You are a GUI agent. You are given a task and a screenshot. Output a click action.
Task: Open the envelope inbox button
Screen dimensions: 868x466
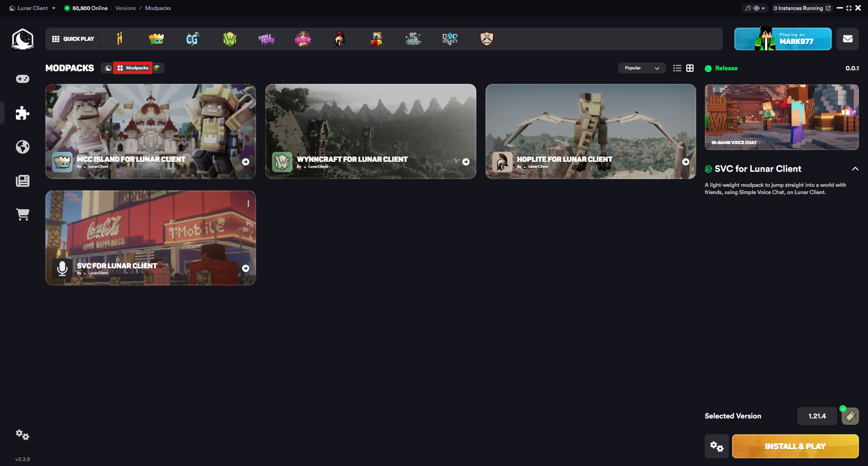tap(848, 39)
